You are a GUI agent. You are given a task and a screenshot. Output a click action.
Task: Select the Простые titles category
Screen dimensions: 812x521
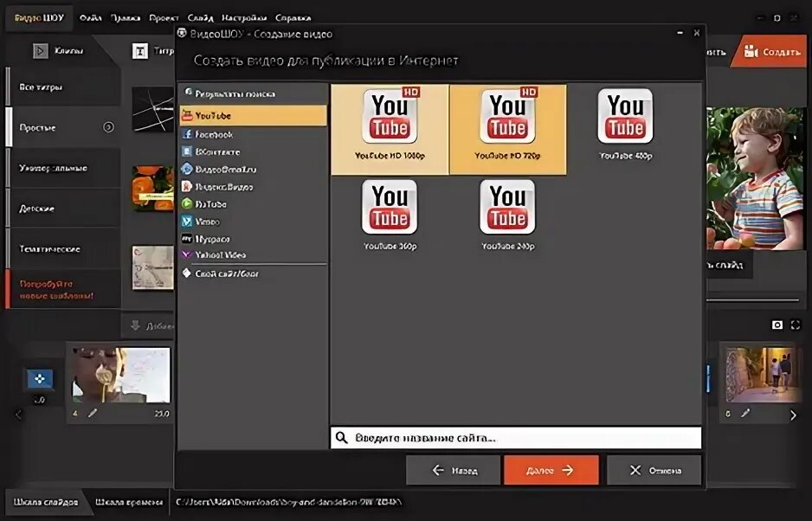coord(63,127)
